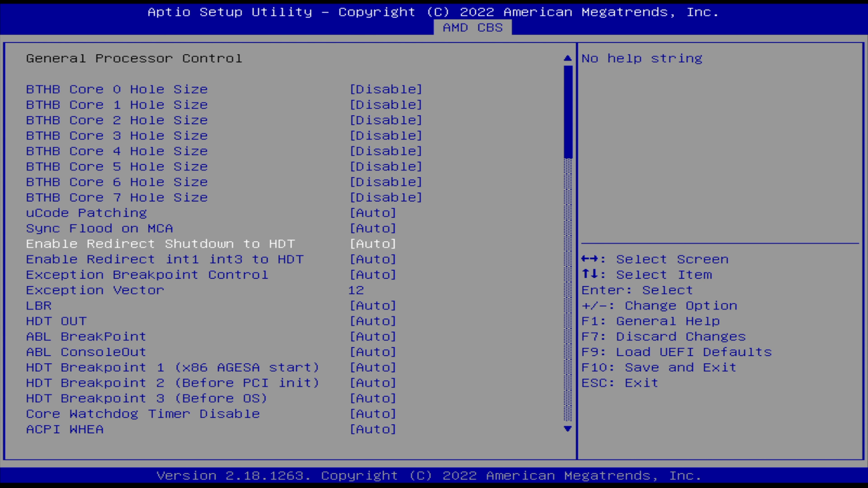
Task: Select the HDT OUT label
Action: (56, 321)
